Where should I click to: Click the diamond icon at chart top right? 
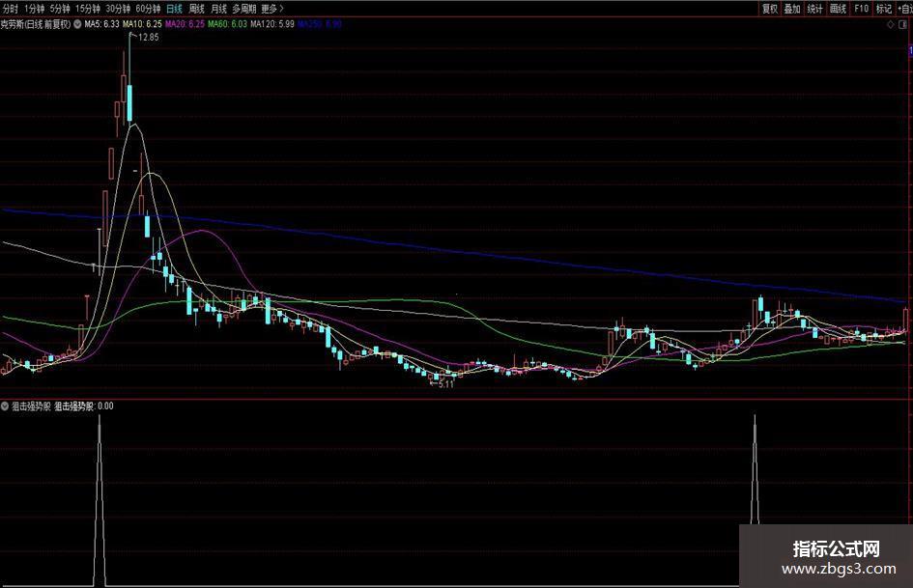pos(890,24)
